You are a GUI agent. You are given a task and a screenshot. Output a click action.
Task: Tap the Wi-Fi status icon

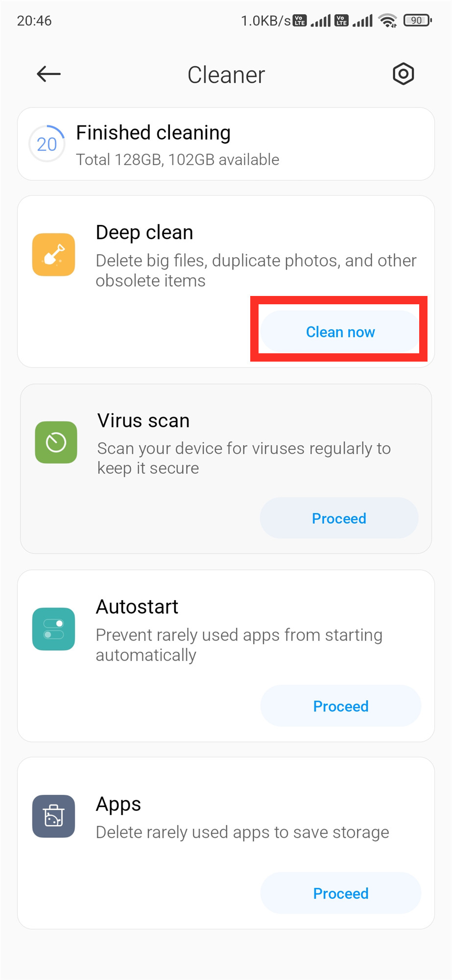click(388, 21)
